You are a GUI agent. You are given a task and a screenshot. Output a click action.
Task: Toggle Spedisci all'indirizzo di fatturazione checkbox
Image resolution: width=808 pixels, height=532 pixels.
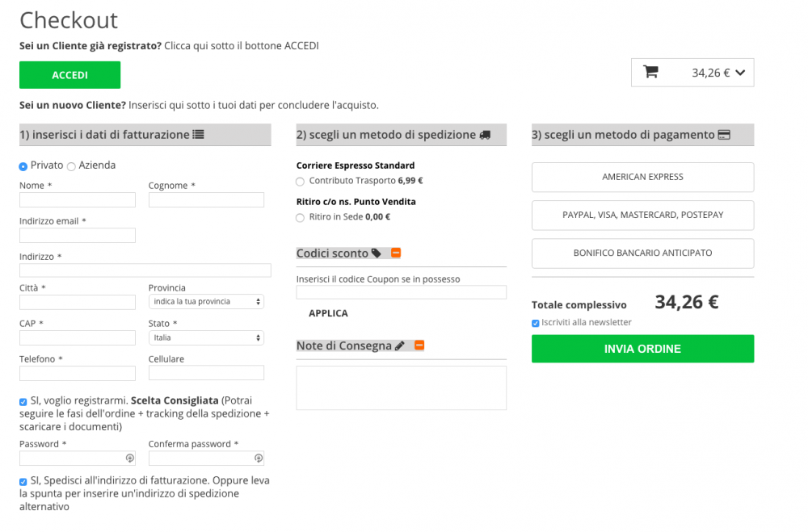[x=23, y=482]
